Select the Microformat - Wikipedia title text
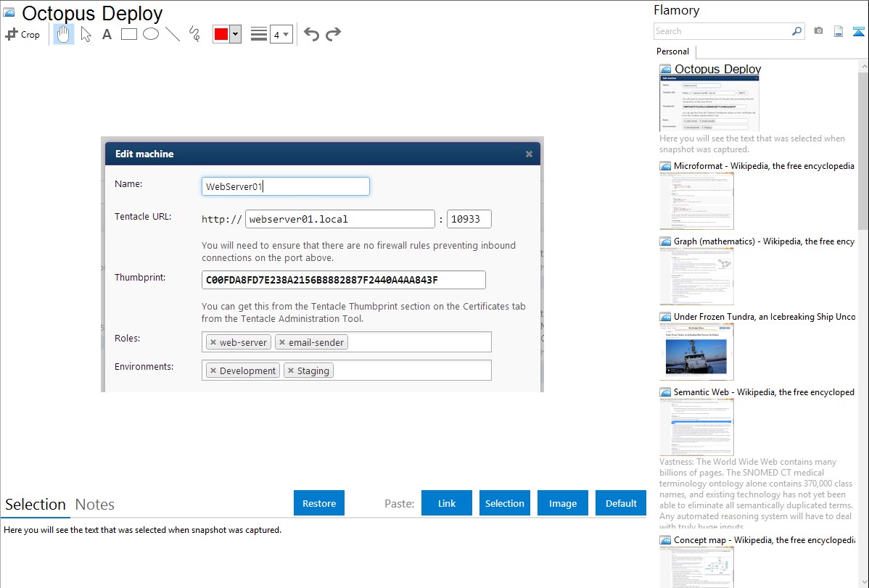The image size is (869, 588). (764, 166)
